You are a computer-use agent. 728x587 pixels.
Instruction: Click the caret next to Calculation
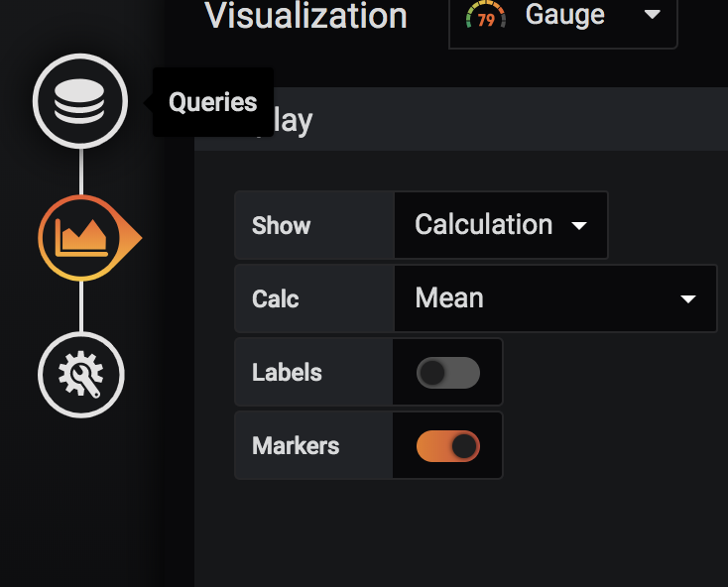coord(580,226)
